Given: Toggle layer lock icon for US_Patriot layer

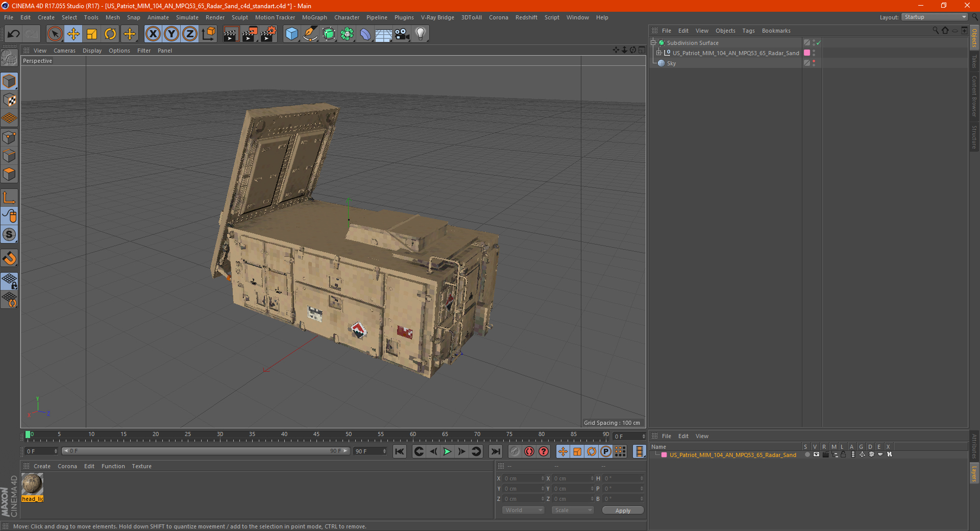Looking at the screenshot, I should click(x=843, y=454).
